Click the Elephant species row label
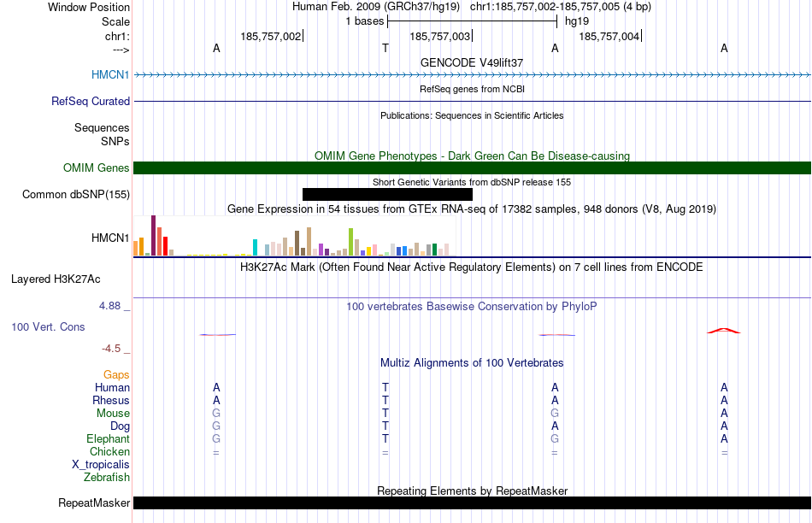Screen dimensions: 812x523 (109, 438)
